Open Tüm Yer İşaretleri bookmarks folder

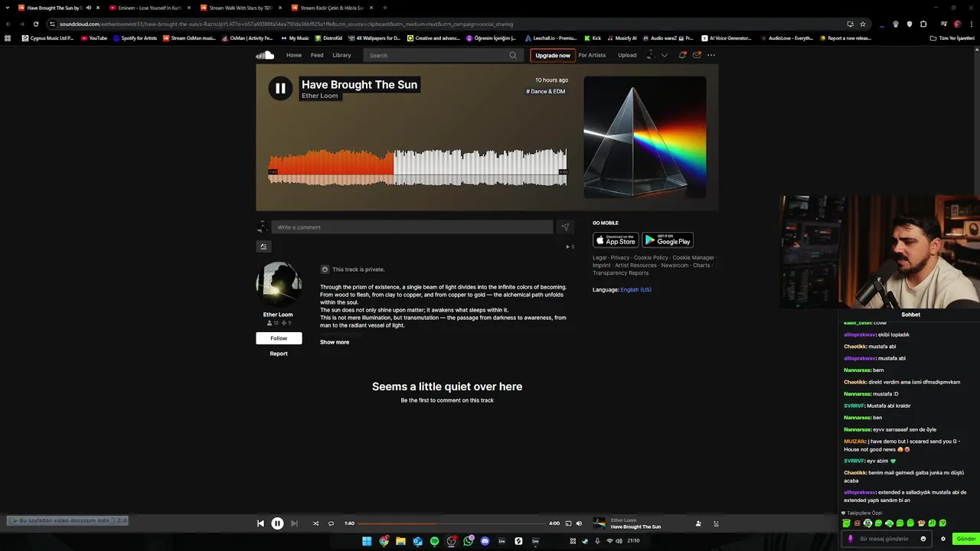(952, 38)
